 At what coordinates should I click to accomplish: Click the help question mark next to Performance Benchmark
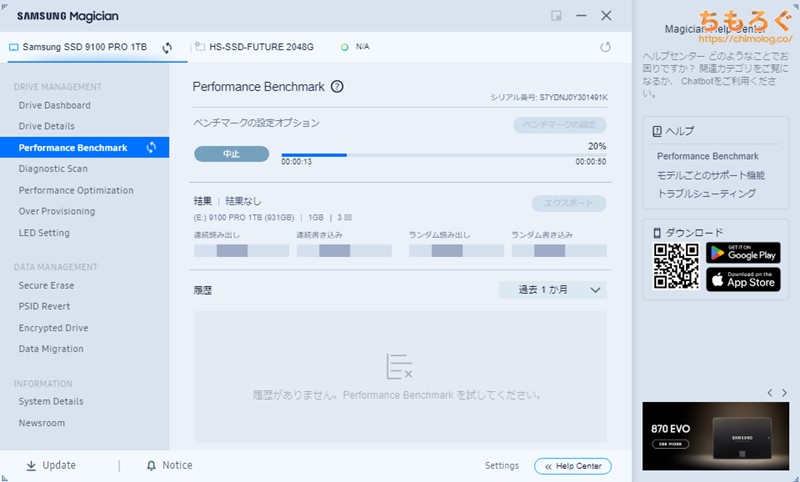pyautogui.click(x=337, y=86)
